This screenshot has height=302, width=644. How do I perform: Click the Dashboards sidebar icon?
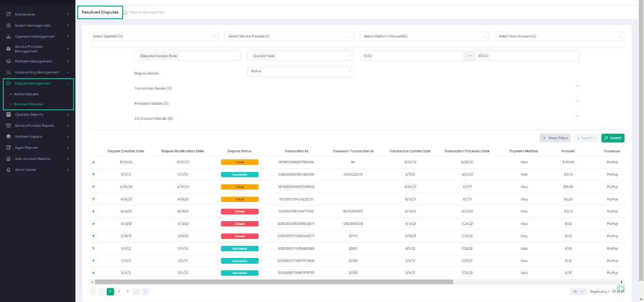8,14
